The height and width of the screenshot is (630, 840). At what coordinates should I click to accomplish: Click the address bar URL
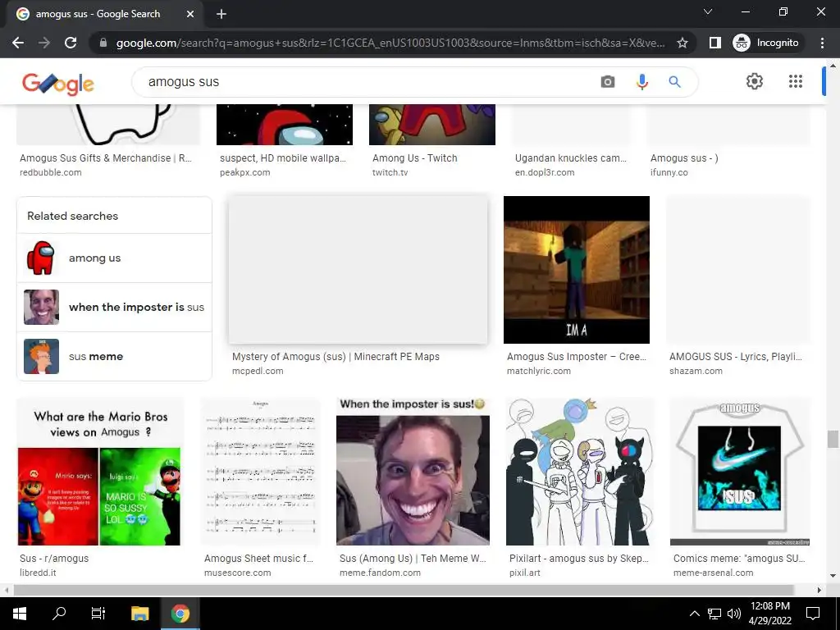coord(390,43)
